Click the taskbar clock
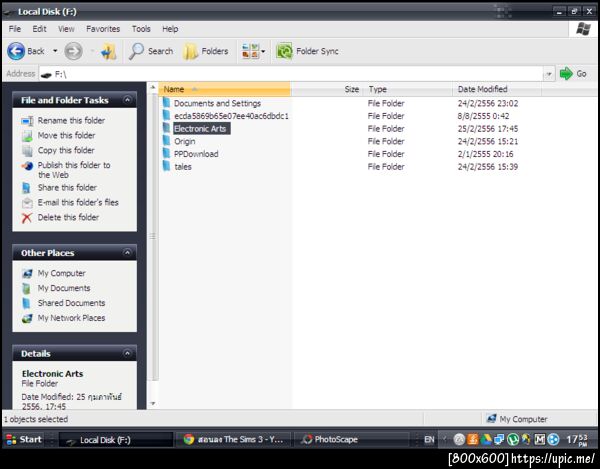The width and height of the screenshot is (600, 469). coord(577,440)
